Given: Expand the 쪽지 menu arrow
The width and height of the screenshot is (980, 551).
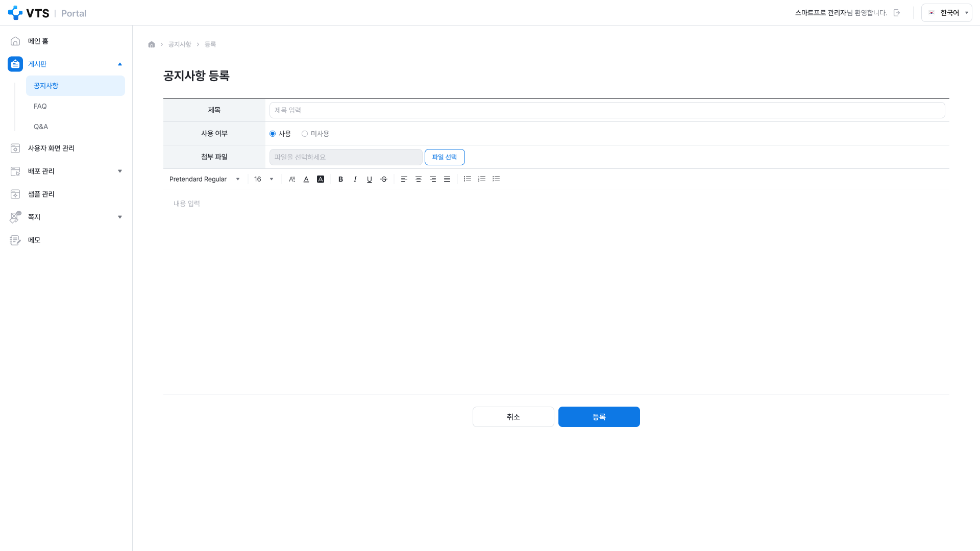Looking at the screenshot, I should (x=120, y=217).
